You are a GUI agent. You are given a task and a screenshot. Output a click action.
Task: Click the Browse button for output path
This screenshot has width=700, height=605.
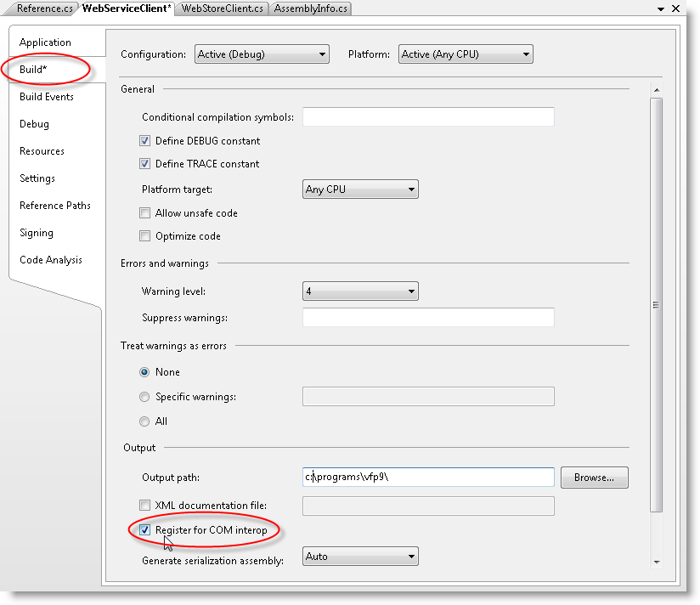[x=594, y=477]
